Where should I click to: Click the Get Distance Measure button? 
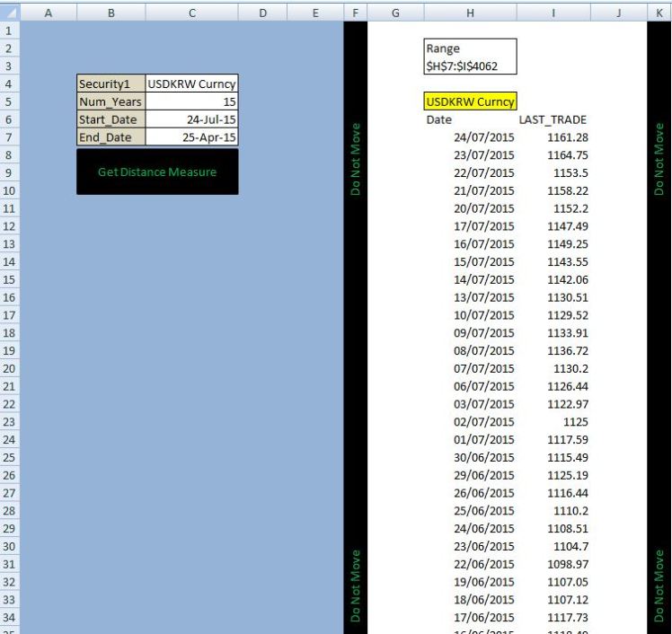[x=157, y=172]
